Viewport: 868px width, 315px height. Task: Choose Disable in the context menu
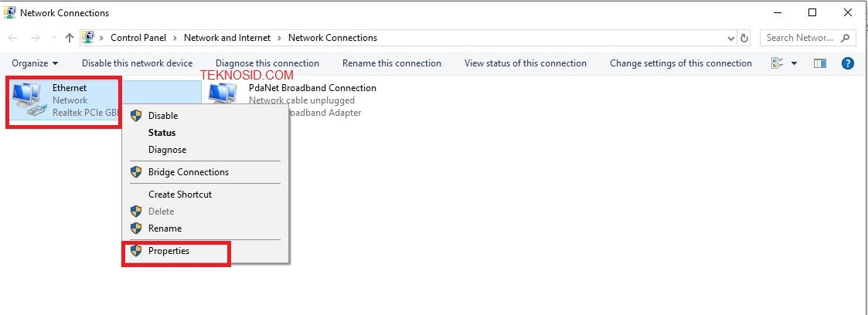pos(206,116)
